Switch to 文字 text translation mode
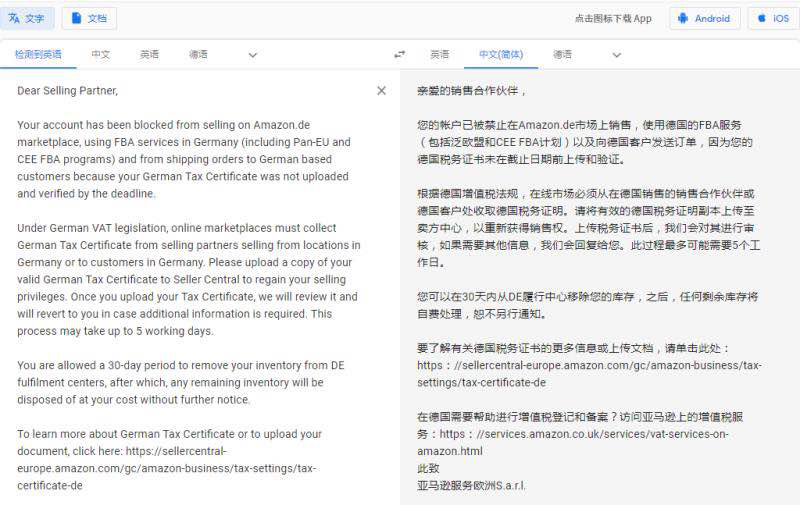800x505 pixels. (28, 18)
